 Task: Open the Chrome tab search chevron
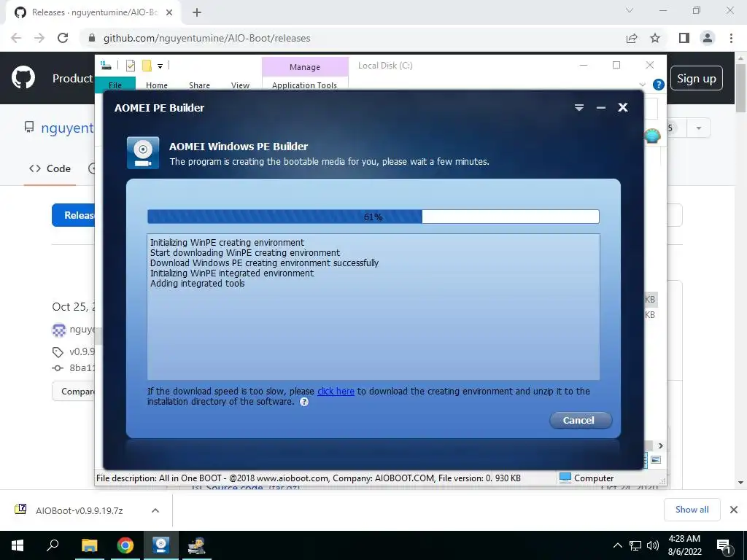(630, 10)
